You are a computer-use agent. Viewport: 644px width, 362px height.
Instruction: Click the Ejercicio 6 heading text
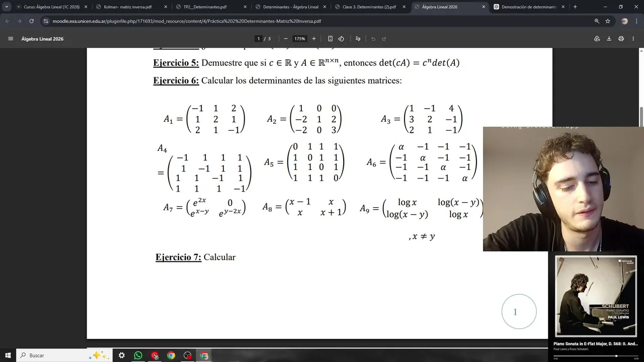click(x=176, y=80)
